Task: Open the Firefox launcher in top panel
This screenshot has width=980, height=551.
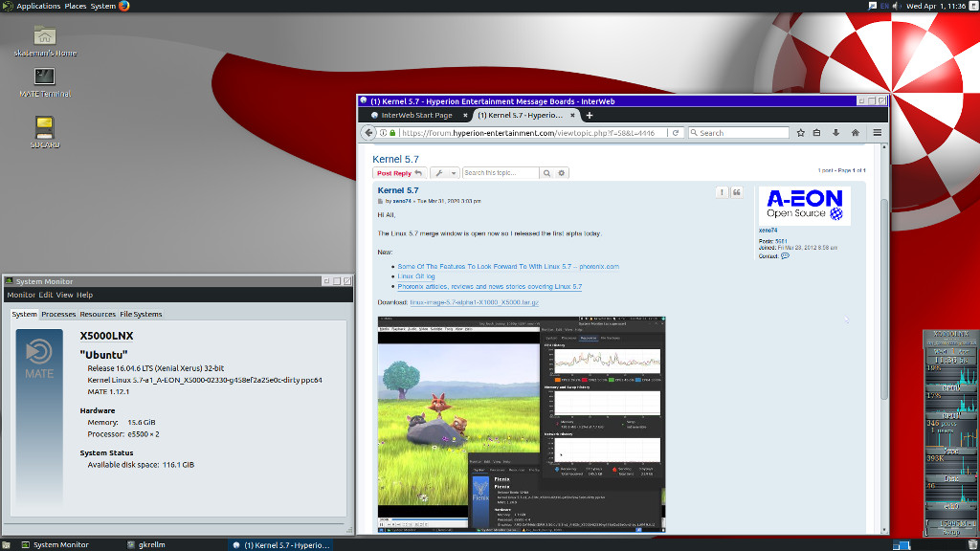Action: click(123, 6)
